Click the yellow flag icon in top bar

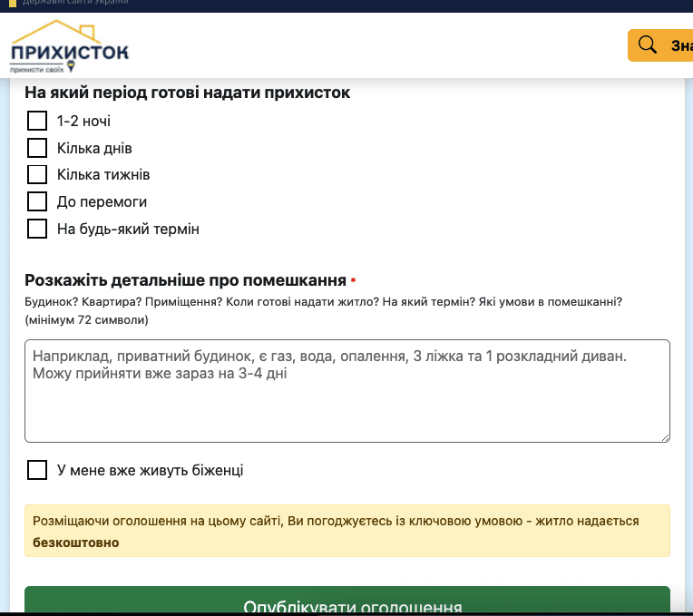(x=13, y=3)
